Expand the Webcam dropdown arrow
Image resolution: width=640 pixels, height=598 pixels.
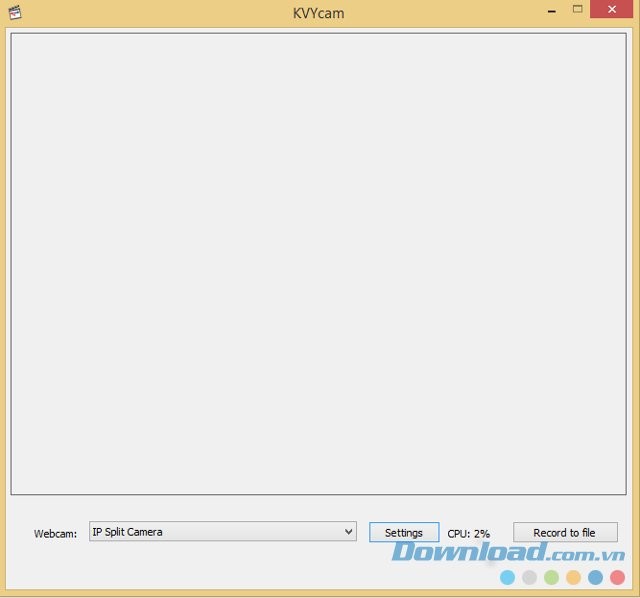348,532
